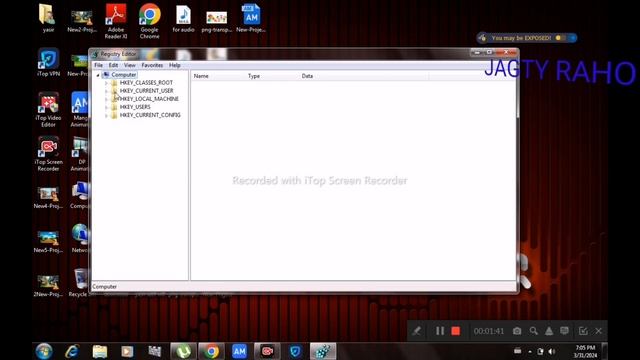This screenshot has height=360, width=640.
Task: Open New5-Proj file on desktop
Action: 48,242
